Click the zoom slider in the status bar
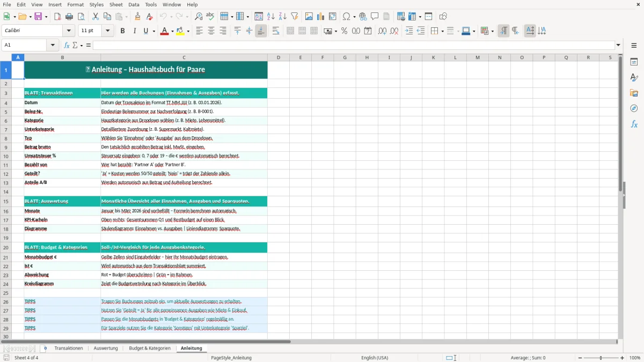 click(x=601, y=358)
